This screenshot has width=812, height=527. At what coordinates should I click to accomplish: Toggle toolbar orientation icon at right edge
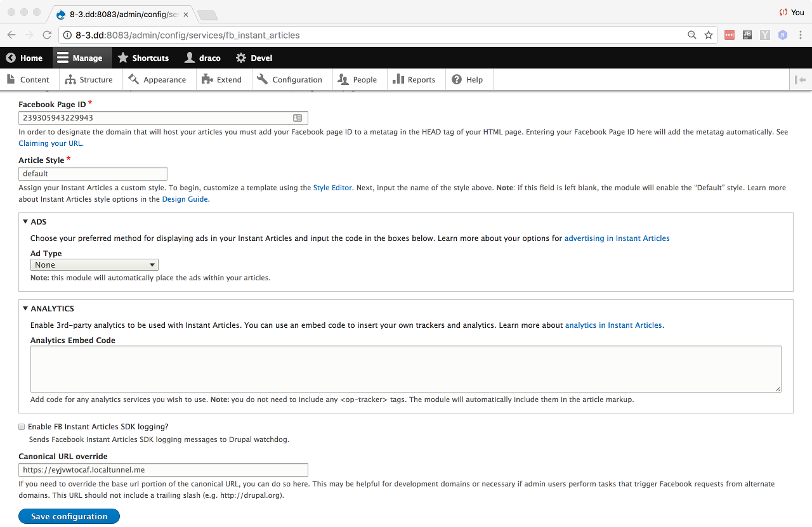tap(800, 79)
